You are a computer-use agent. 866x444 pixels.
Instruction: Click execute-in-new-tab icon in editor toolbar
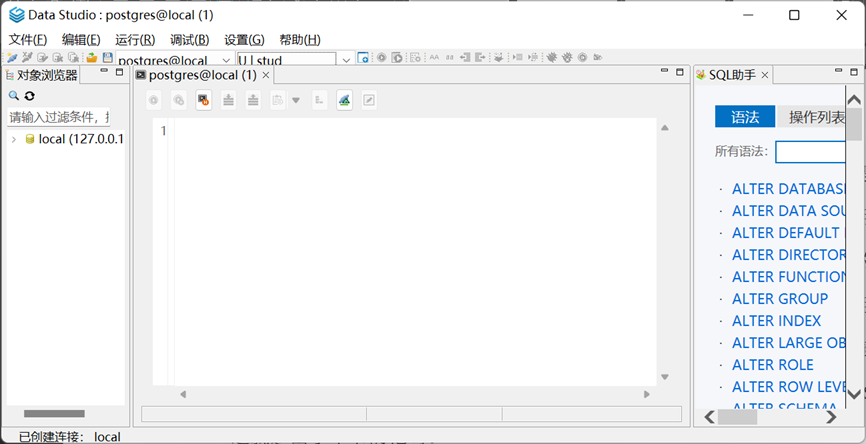click(178, 100)
